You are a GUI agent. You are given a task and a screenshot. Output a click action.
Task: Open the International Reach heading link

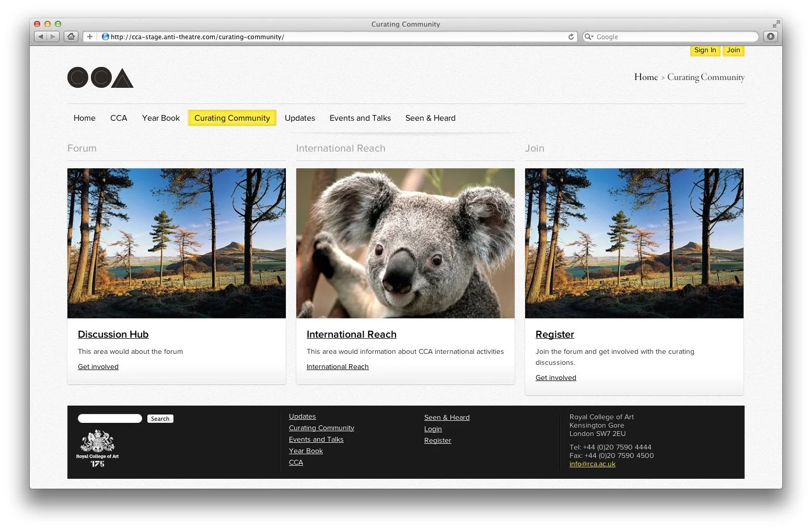pyautogui.click(x=352, y=335)
